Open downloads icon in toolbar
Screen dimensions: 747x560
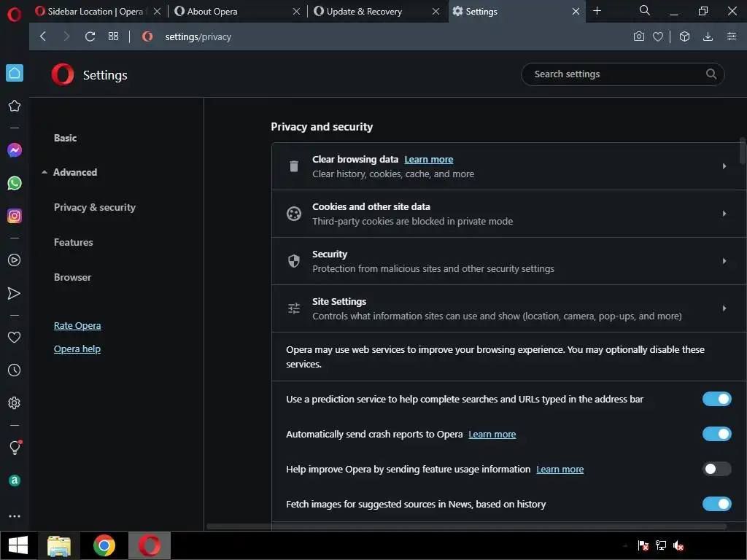pyautogui.click(x=708, y=36)
